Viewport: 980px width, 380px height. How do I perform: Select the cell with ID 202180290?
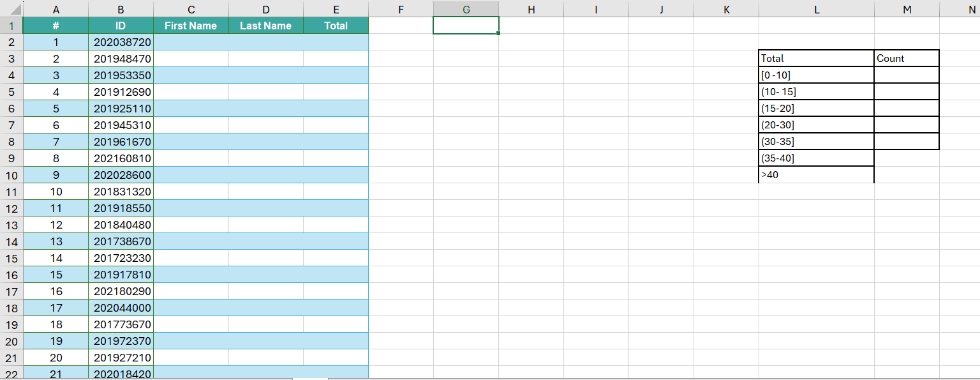pos(120,291)
